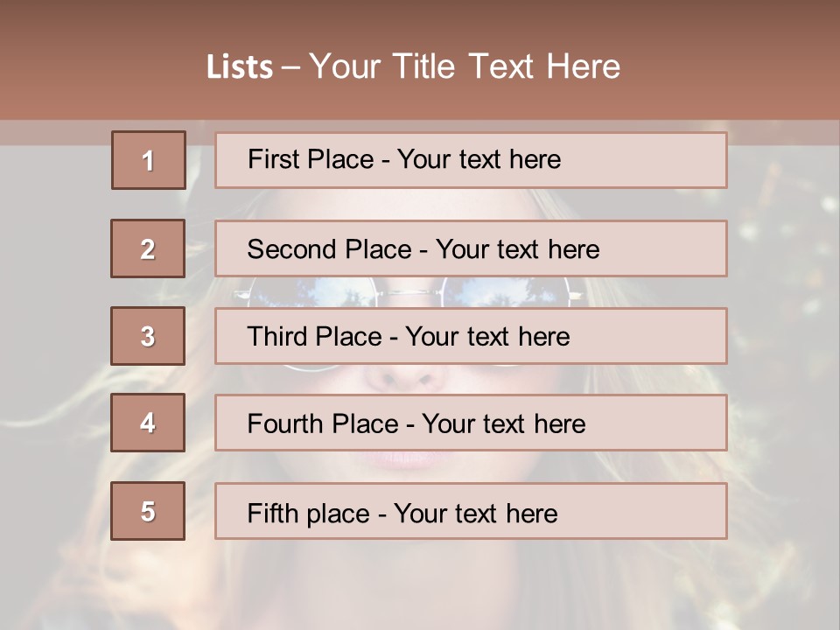Select the number 4 box

click(x=148, y=423)
